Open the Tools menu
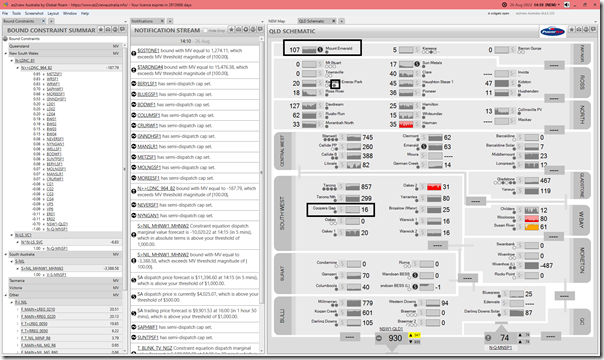Image resolution: width=604 pixels, height=360 pixels. coord(16,13)
